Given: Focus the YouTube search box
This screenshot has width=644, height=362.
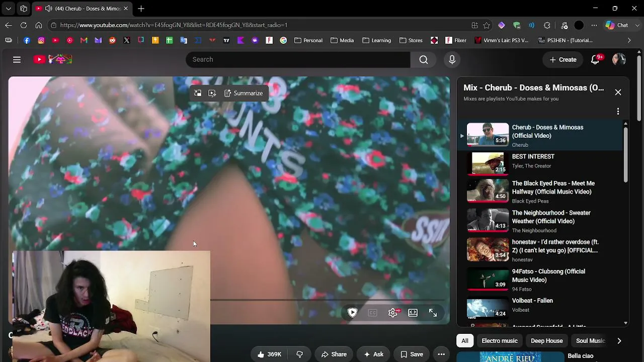Looking at the screenshot, I should point(298,59).
